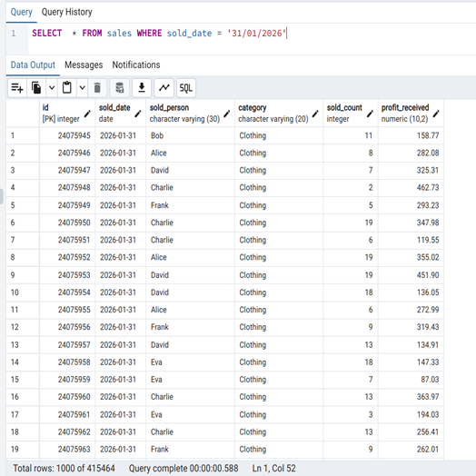Click the Alice cell in row 8
476x476 pixels.
(190, 257)
